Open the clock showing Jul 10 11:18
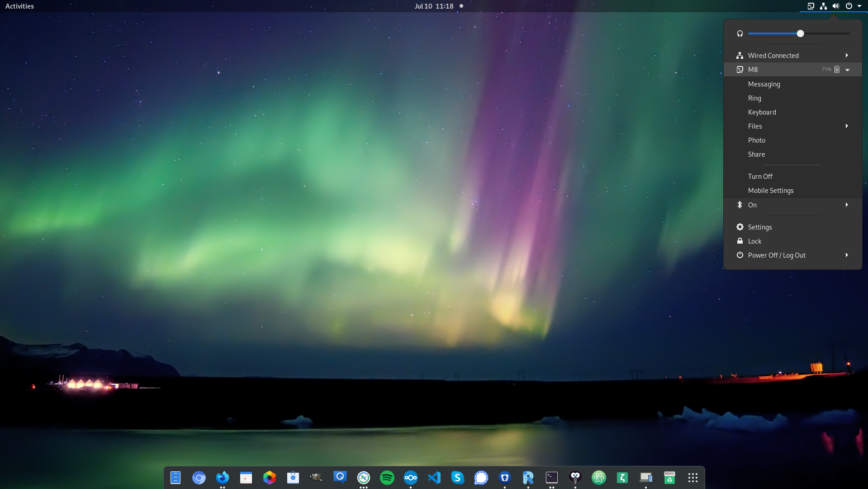This screenshot has height=489, width=868. click(x=434, y=6)
